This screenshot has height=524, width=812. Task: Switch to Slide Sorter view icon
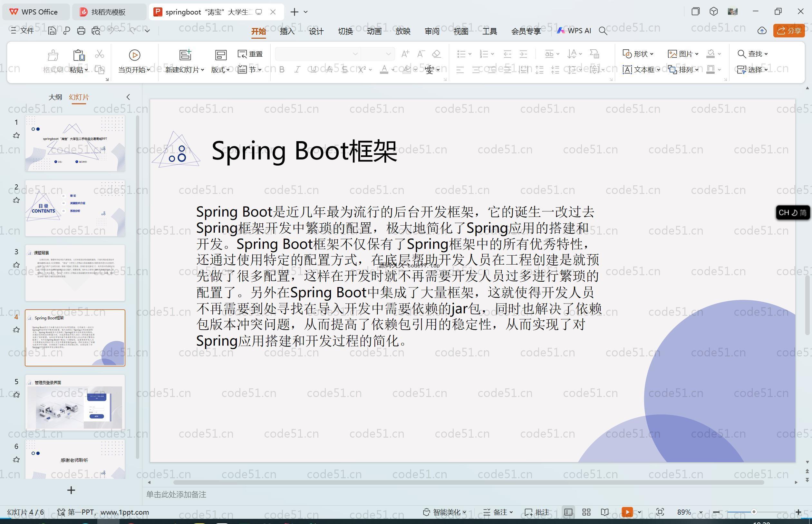point(586,512)
